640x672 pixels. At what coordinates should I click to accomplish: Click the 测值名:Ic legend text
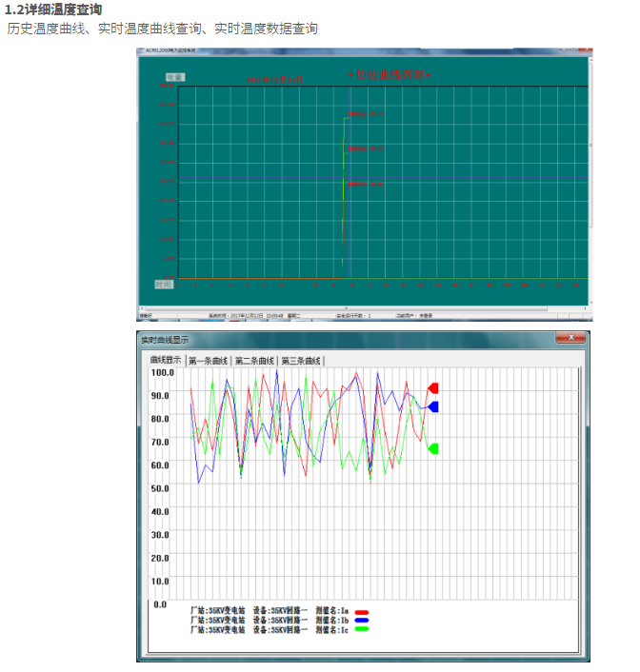(332, 629)
